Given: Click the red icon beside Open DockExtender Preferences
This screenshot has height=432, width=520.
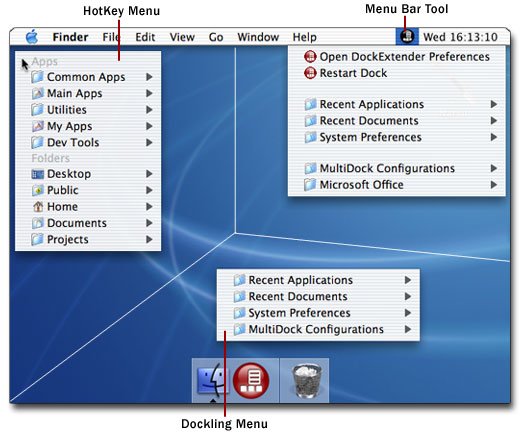Looking at the screenshot, I should (x=310, y=57).
